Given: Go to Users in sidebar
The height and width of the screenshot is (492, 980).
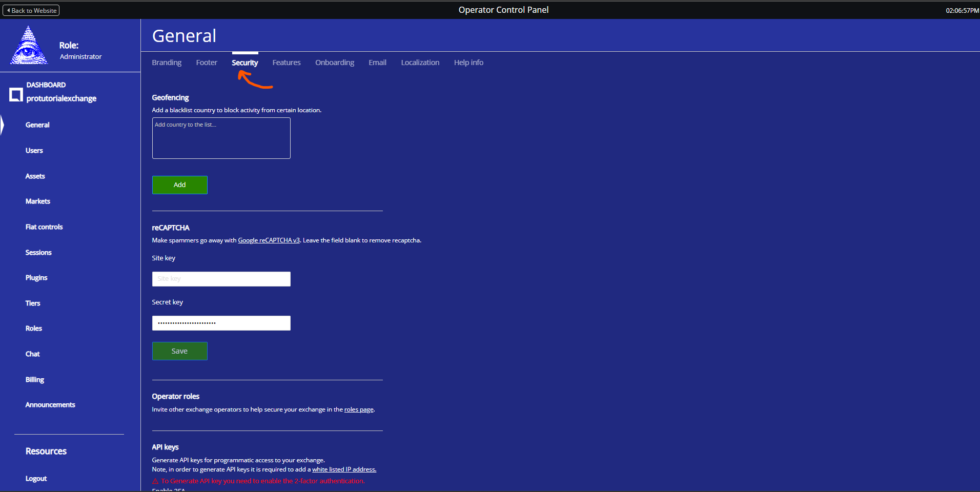Looking at the screenshot, I should (x=34, y=151).
